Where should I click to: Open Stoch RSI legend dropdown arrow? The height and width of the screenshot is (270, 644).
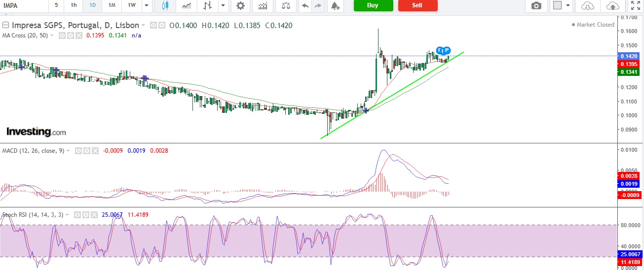tap(68, 215)
